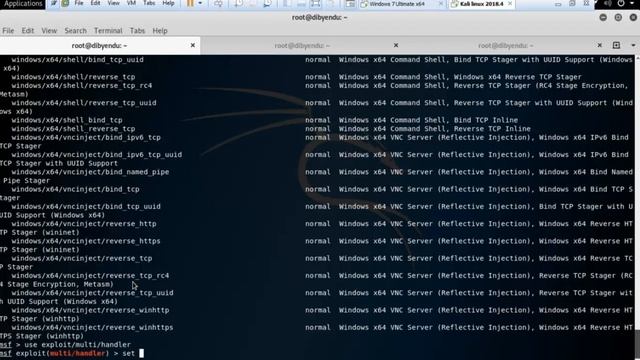Click the windows/x64/vncinject/reverse_tcp_rc4 payload line
The width and height of the screenshot is (640, 360).
click(x=90, y=276)
